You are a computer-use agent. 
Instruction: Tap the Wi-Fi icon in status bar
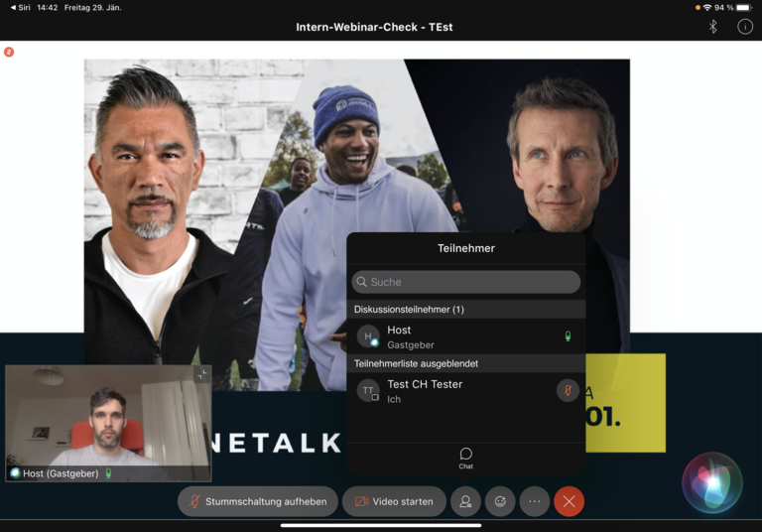[x=707, y=7]
